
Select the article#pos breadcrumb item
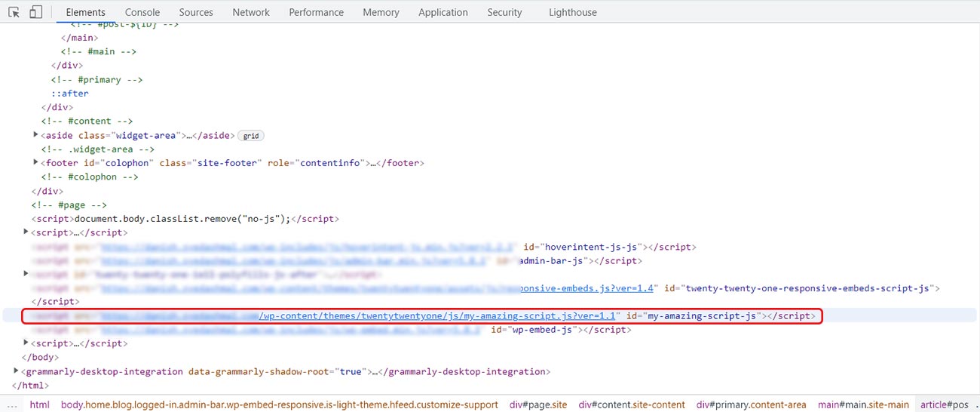(x=943, y=405)
